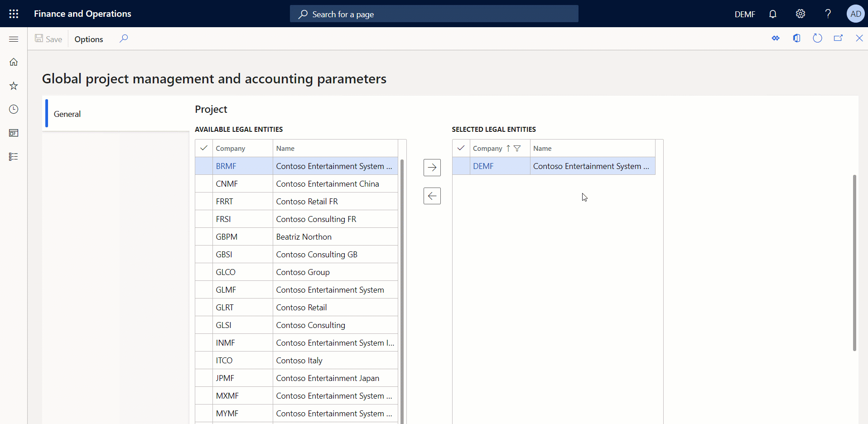
Task: Select the ITCO company cell
Action: (x=243, y=360)
